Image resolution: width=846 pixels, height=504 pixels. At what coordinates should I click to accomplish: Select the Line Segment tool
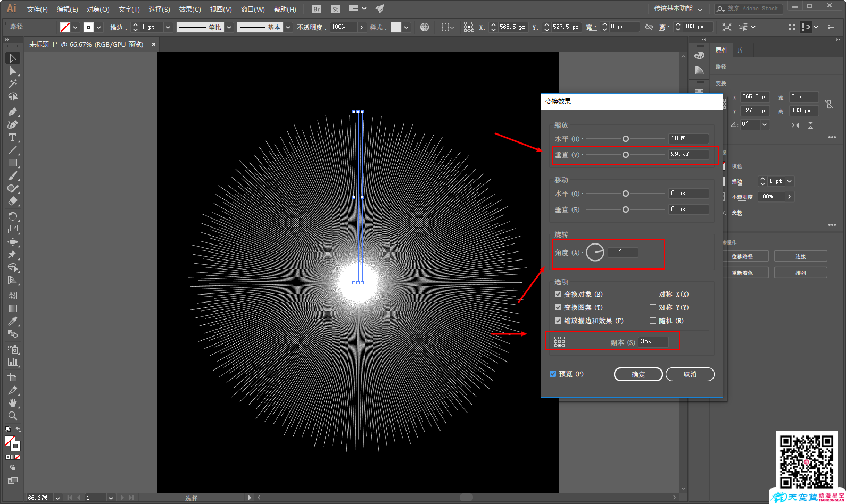point(13,150)
